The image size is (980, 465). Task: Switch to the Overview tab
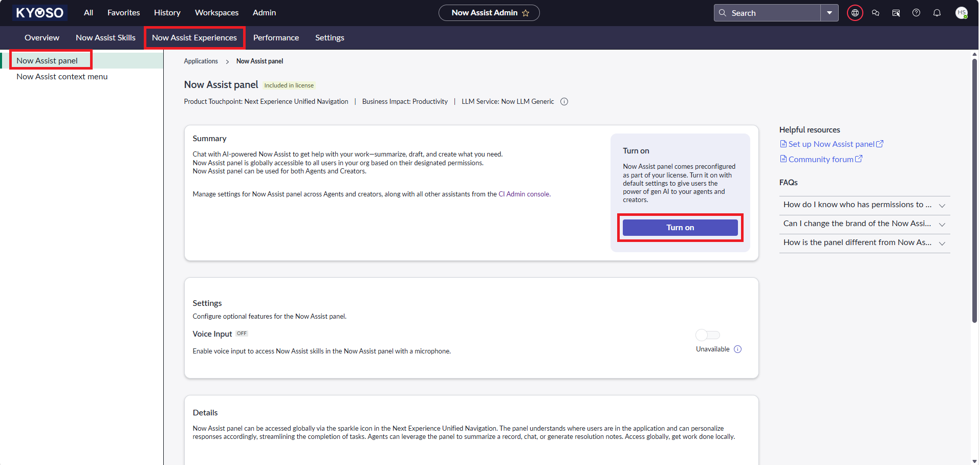pos(42,38)
